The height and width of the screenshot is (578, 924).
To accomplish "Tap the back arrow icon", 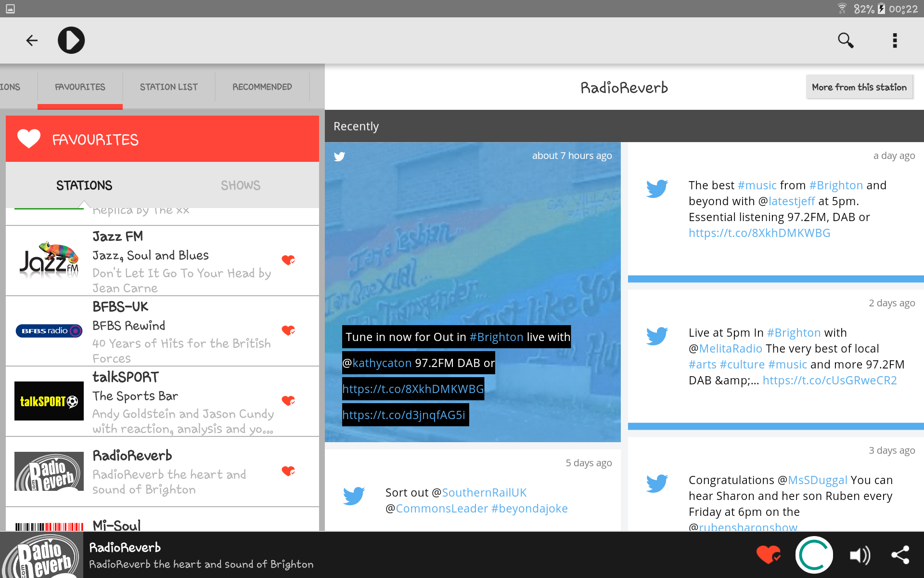I will click(x=32, y=40).
